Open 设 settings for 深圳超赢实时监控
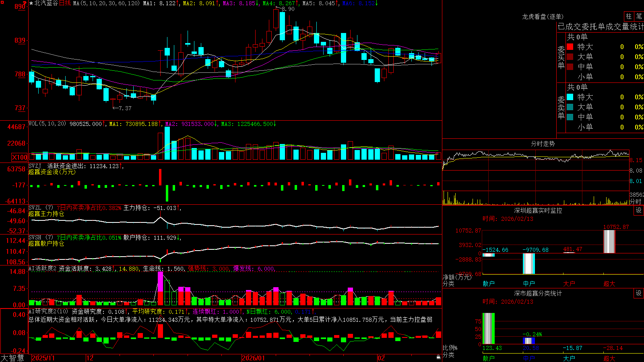 pyautogui.click(x=639, y=210)
